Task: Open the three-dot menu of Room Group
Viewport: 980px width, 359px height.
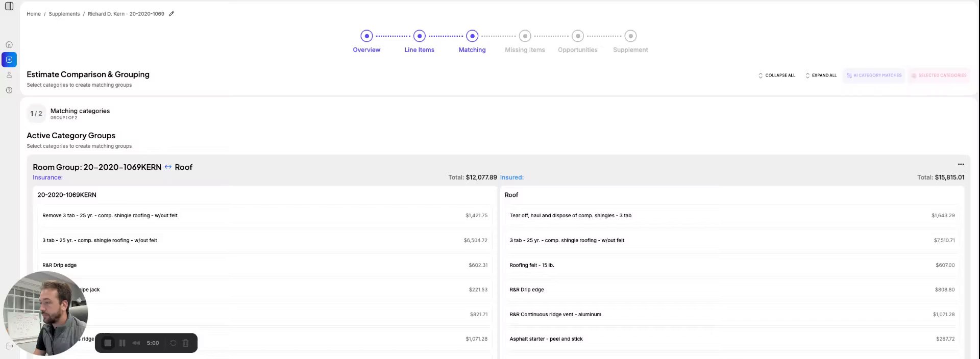Action: click(x=961, y=164)
